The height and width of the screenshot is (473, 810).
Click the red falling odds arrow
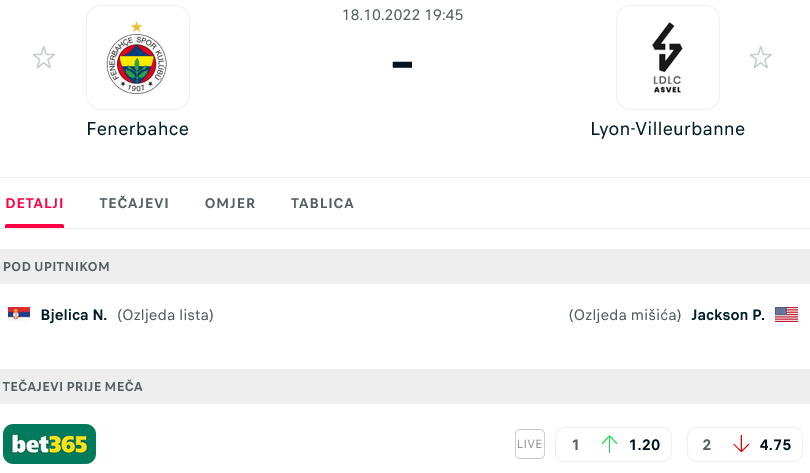click(x=741, y=444)
